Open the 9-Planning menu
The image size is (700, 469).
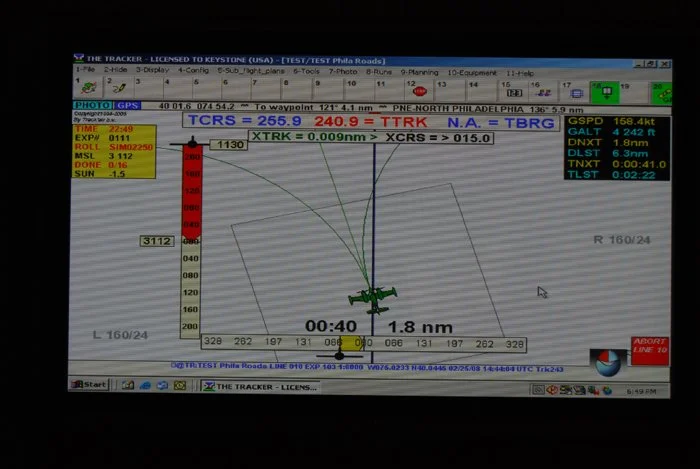click(x=419, y=72)
